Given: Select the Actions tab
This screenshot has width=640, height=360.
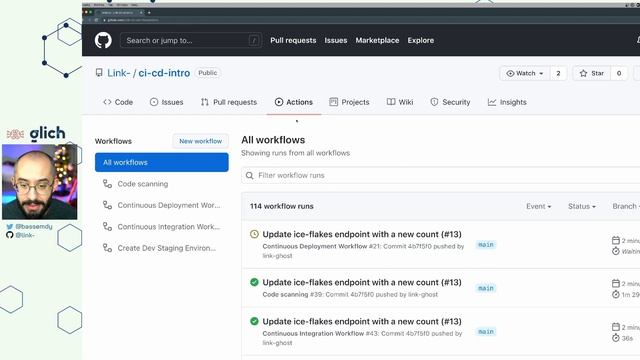Looking at the screenshot, I should pyautogui.click(x=293, y=102).
